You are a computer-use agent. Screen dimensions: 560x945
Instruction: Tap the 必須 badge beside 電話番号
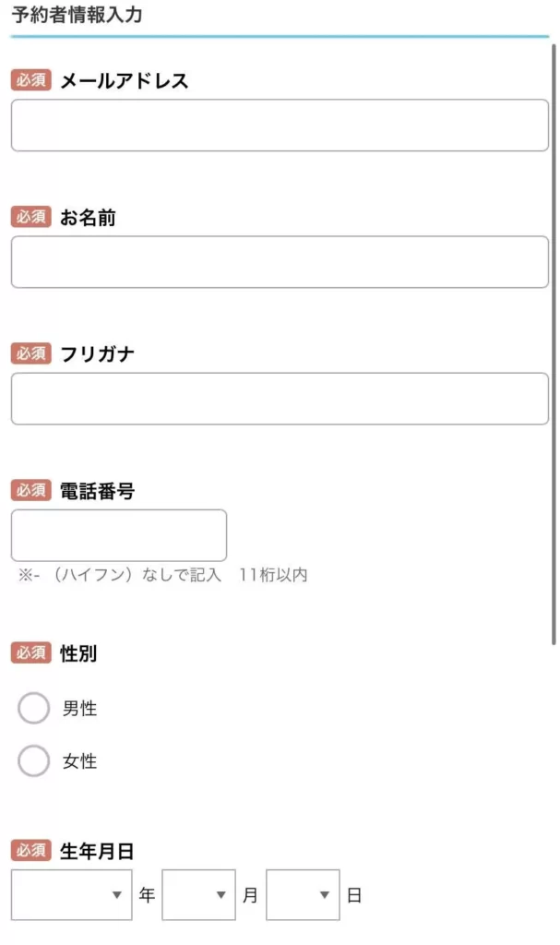[31, 490]
